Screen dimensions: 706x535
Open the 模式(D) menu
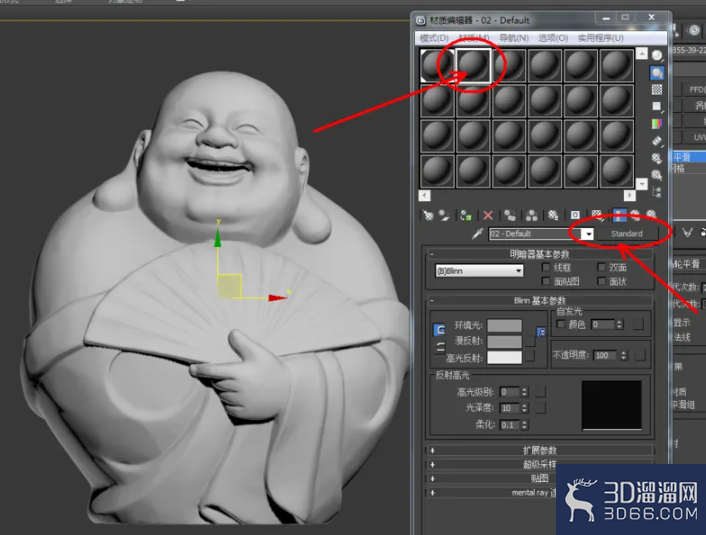tap(434, 38)
